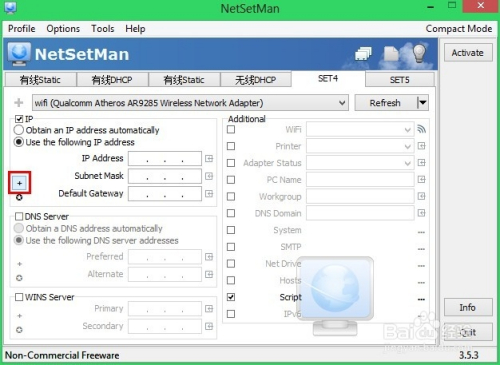Open the Profile menu
Image resolution: width=500 pixels, height=365 pixels.
tap(22, 29)
